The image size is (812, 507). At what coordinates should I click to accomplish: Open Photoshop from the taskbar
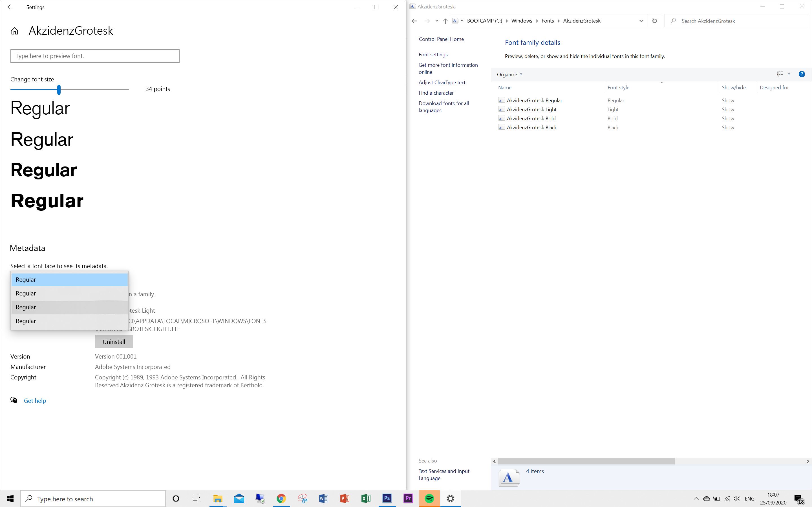pyautogui.click(x=387, y=498)
